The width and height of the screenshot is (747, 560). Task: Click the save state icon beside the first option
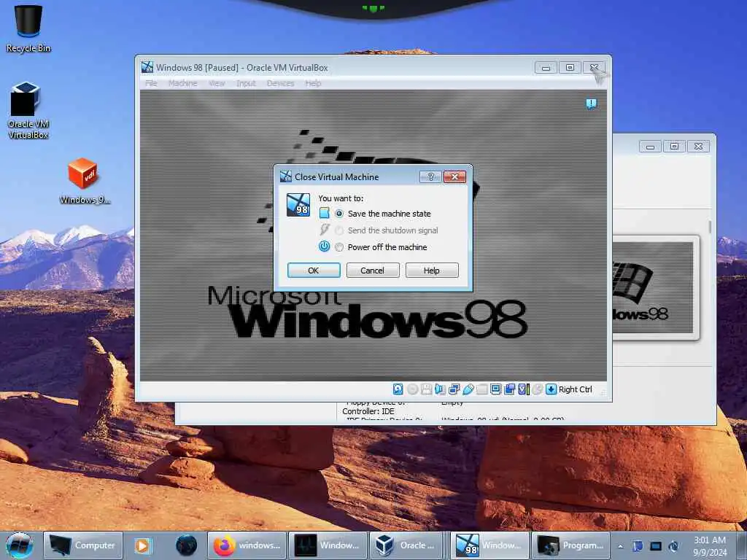click(325, 213)
